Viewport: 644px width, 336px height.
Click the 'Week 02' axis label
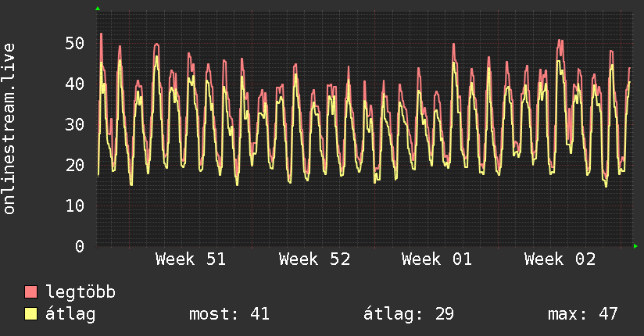click(560, 259)
